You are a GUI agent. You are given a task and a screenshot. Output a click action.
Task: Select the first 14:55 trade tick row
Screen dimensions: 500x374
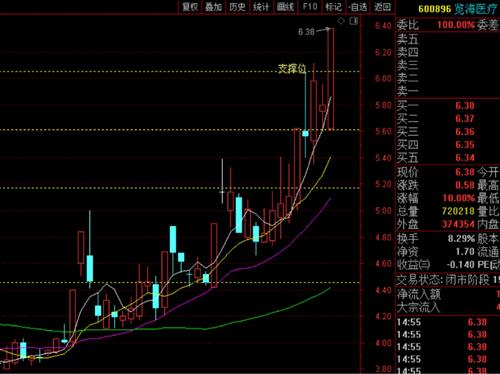coord(448,322)
